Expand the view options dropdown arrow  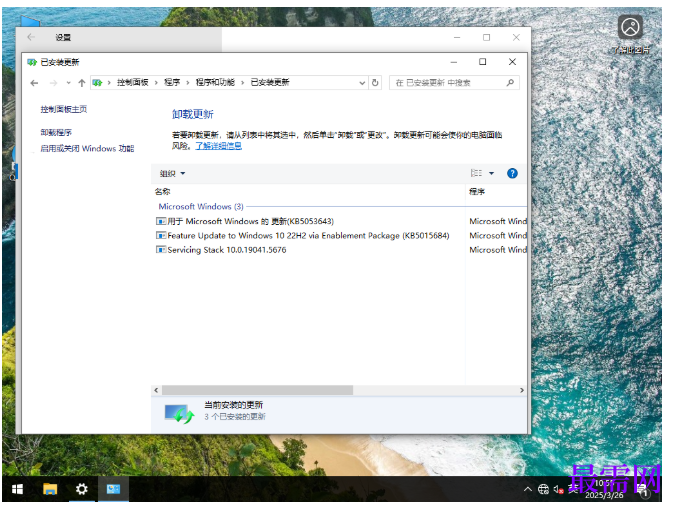tap(491, 173)
